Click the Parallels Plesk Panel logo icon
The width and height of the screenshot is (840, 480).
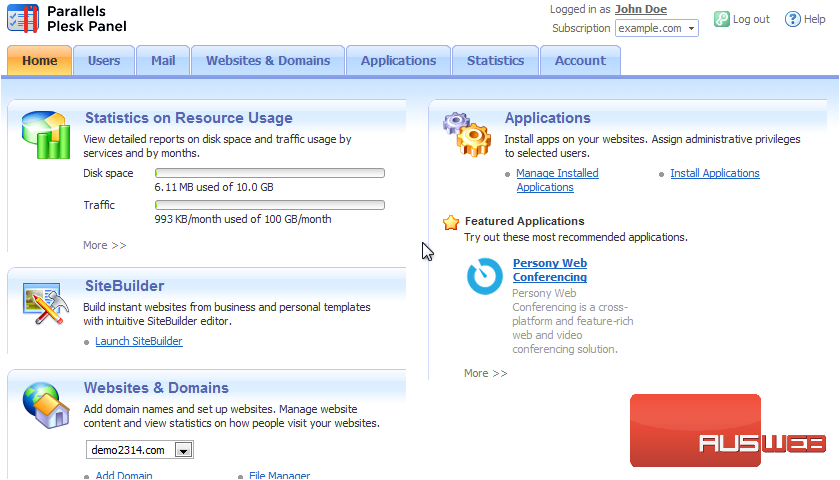[24, 18]
